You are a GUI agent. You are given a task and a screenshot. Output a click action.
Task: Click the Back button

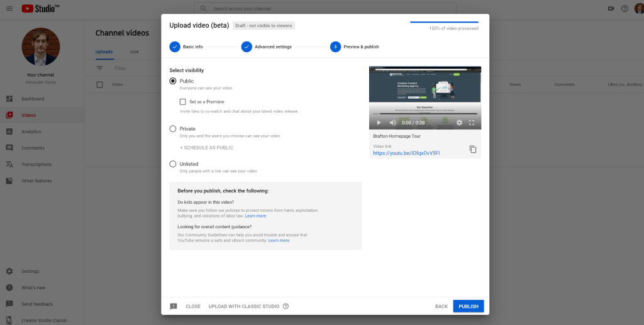click(x=441, y=306)
